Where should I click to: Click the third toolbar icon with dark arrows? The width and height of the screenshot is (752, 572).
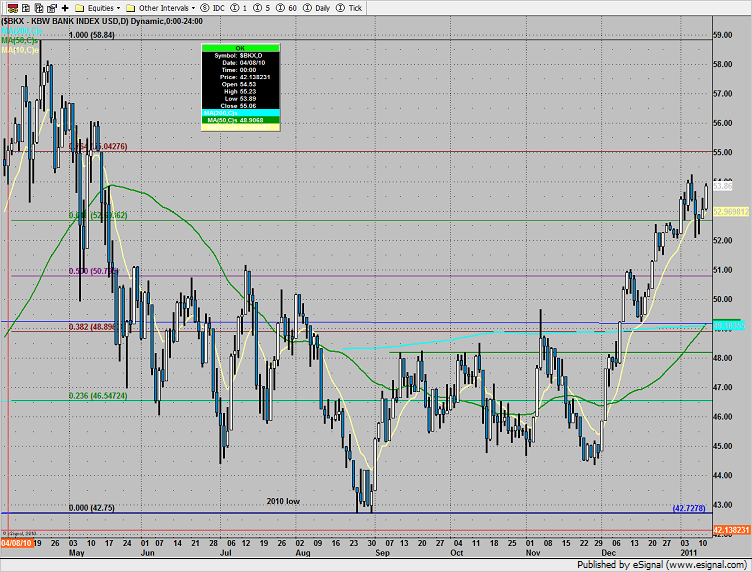click(x=39, y=8)
